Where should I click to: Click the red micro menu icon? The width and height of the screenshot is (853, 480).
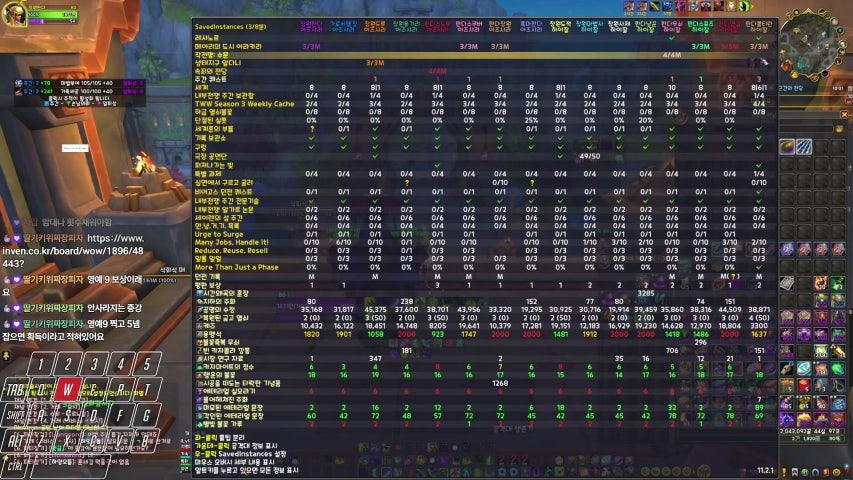coord(826,472)
